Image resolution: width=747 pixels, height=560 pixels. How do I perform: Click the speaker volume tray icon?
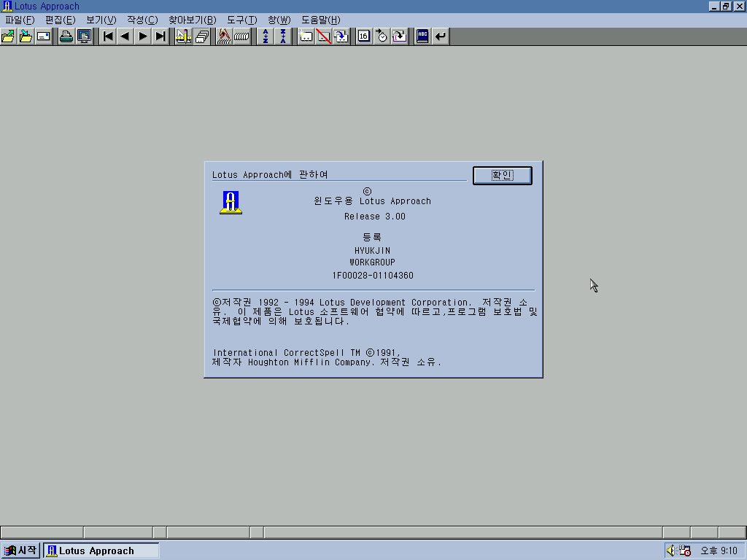(x=671, y=551)
